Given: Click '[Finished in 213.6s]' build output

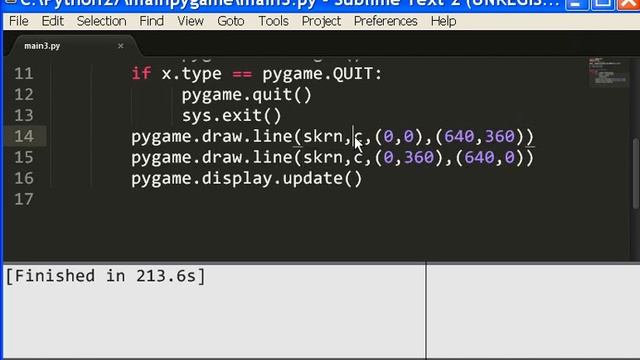Looking at the screenshot, I should coord(105,276).
